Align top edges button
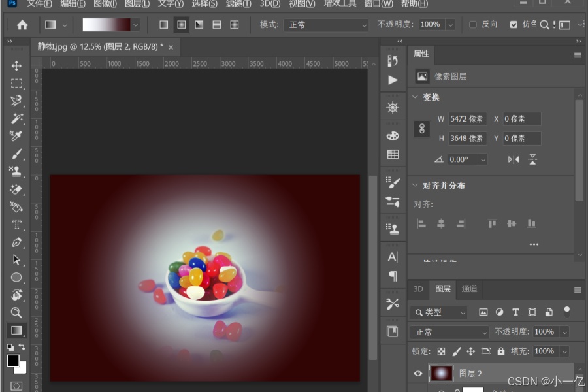Image resolution: width=588 pixels, height=392 pixels. click(492, 224)
